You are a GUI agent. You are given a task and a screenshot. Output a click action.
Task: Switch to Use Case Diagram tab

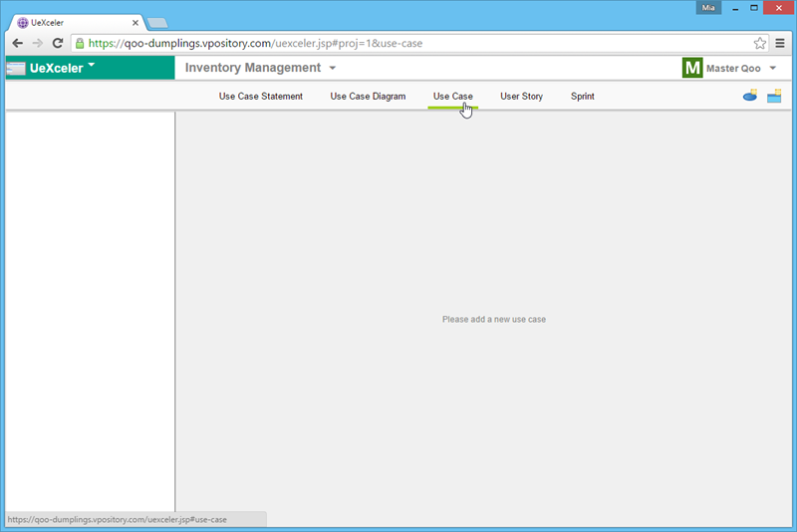coord(368,96)
